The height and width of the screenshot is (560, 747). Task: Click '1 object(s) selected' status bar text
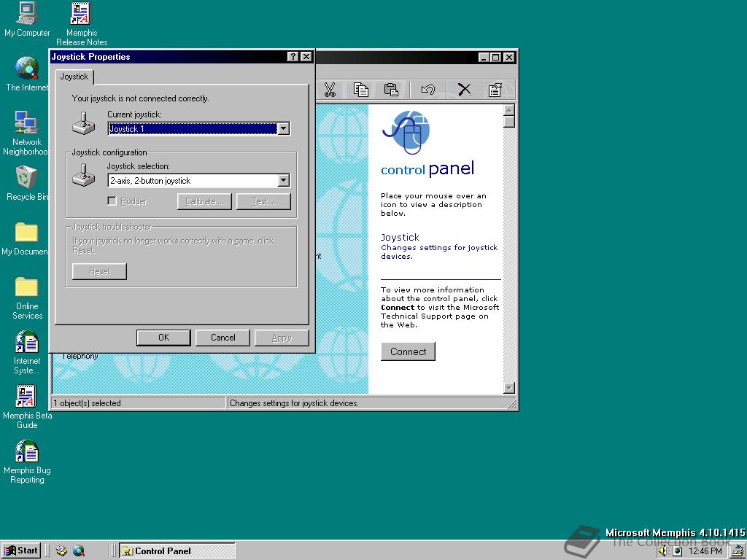[x=88, y=403]
